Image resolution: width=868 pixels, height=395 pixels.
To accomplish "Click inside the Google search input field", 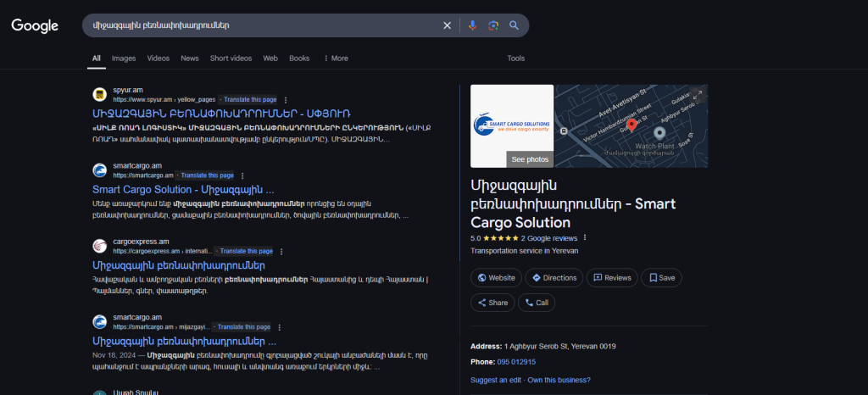I will pos(254,25).
